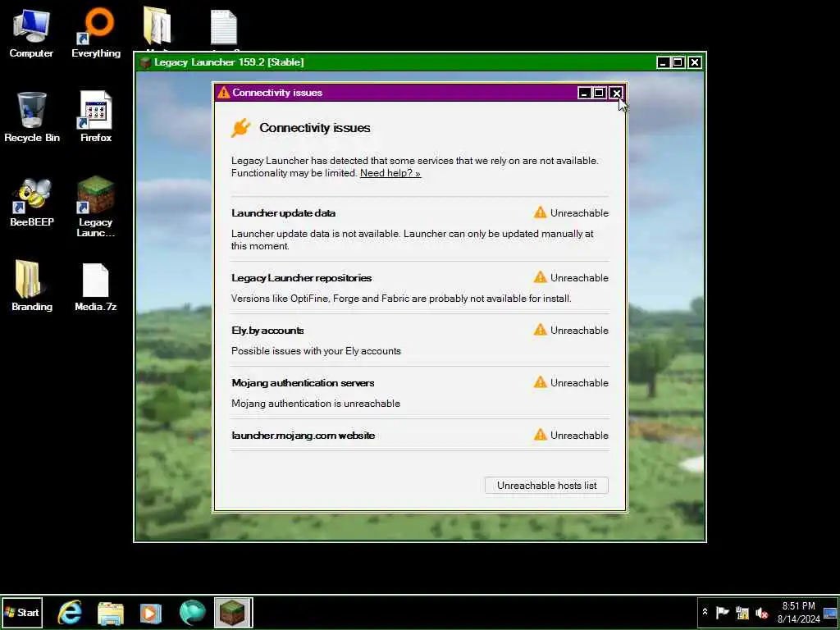Select the 'Mojang authentication servers' heading
Viewport: 840px width, 630px height.
304,383
